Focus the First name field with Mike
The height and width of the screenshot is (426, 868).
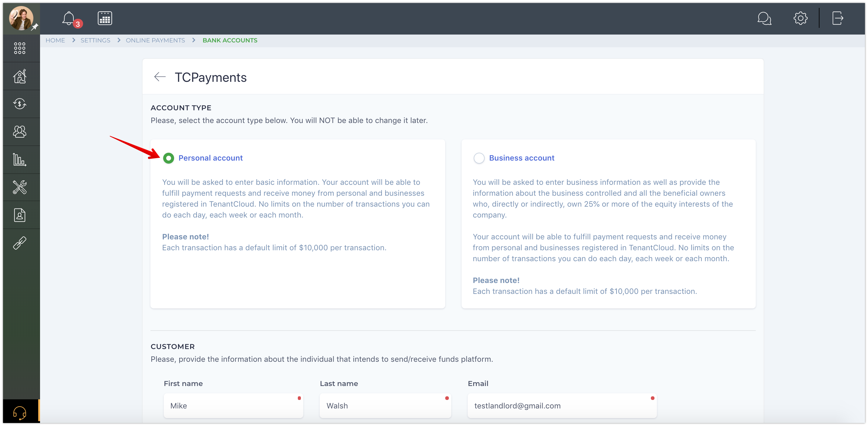point(233,405)
